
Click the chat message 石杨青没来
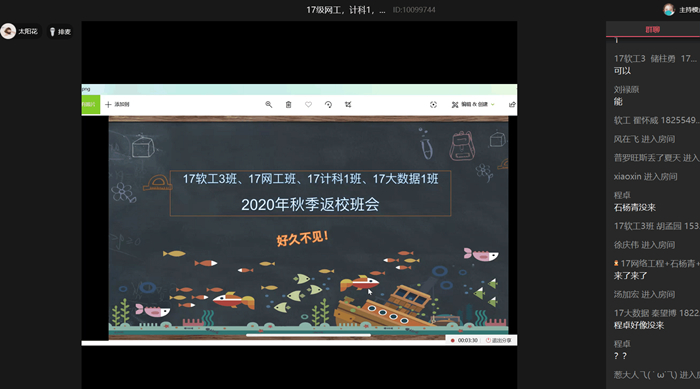coord(634,207)
